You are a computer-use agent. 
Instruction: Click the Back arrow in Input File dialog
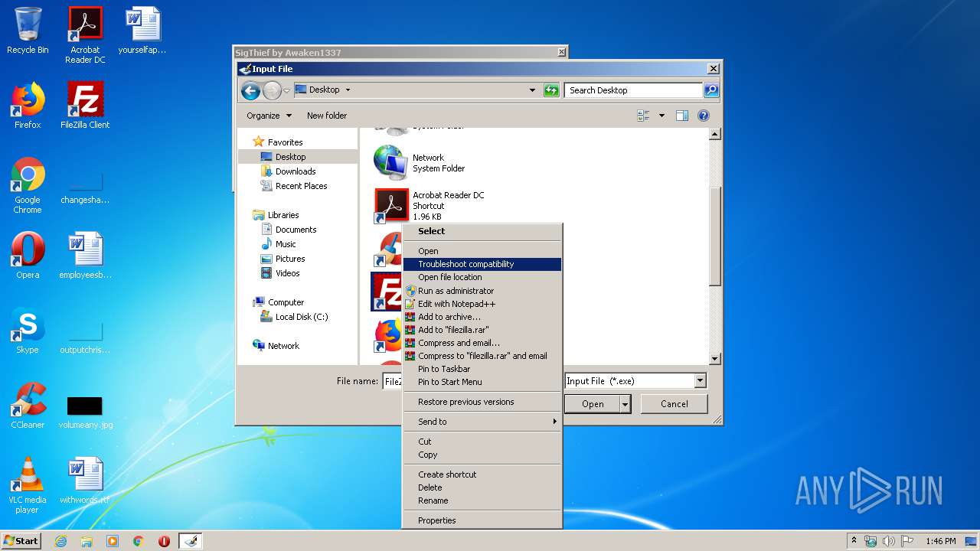(x=250, y=91)
